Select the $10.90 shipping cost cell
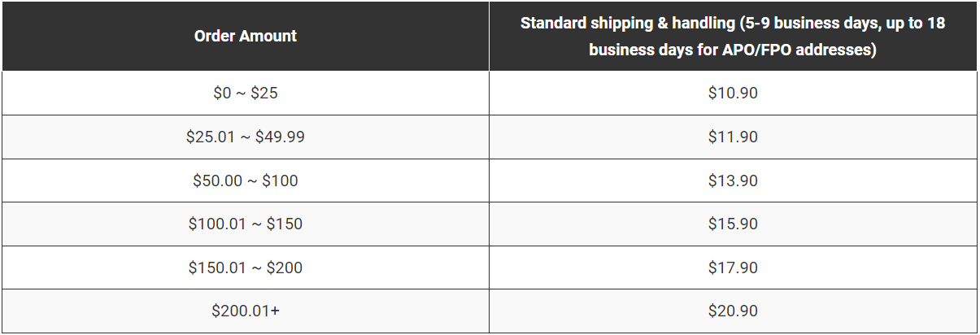This screenshot has width=980, height=335. click(733, 94)
